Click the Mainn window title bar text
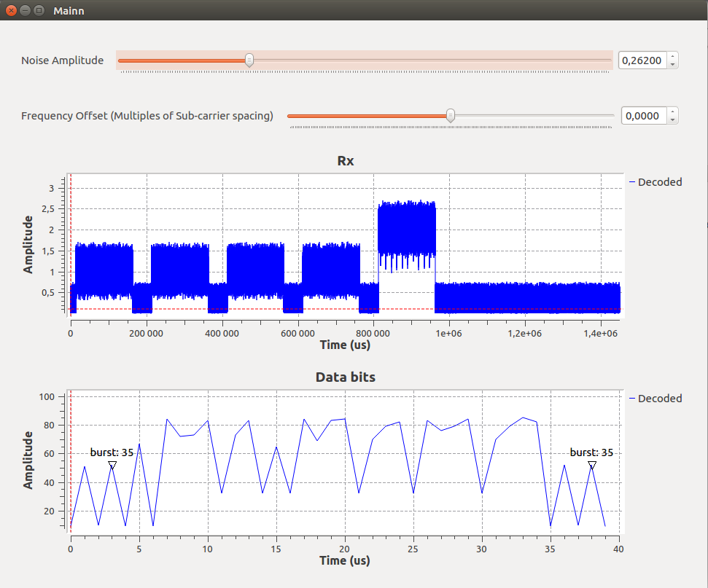Image resolution: width=708 pixels, height=588 pixels. (69, 11)
